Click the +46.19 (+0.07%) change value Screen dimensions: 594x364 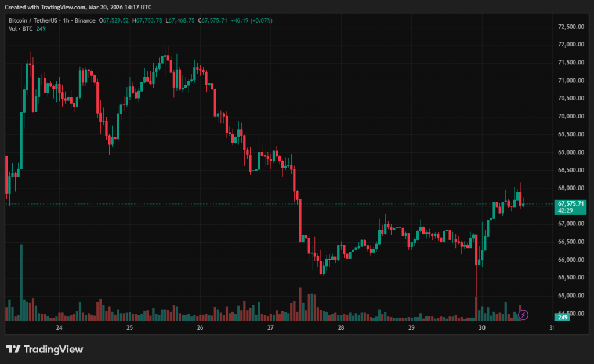click(x=251, y=20)
